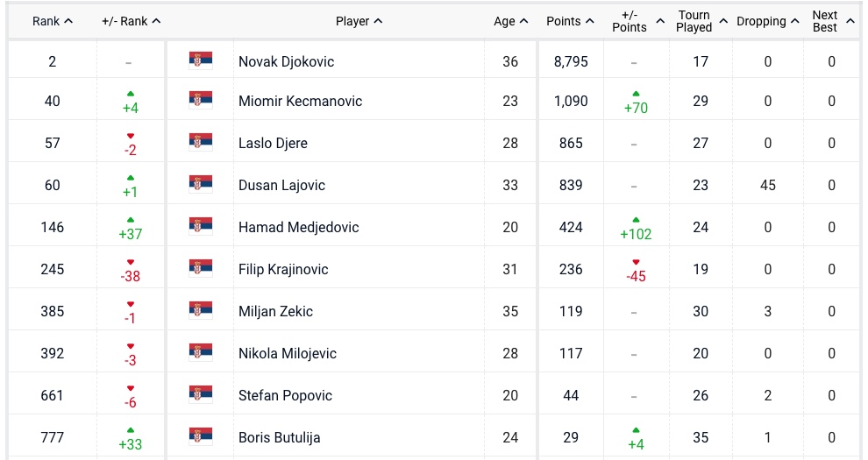Select the Nikola Milojevic player name
Image resolution: width=868 pixels, height=460 pixels.
click(287, 353)
